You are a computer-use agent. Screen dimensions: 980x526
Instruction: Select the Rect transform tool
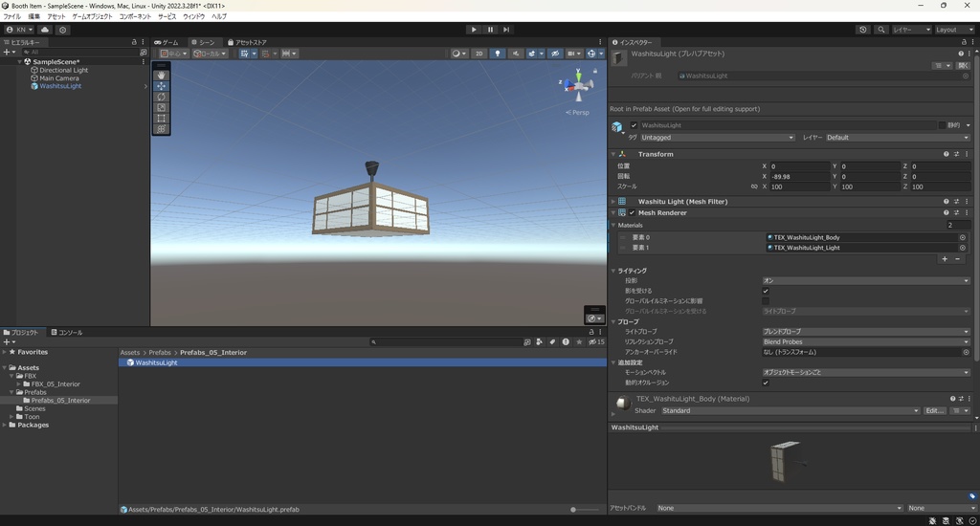tap(161, 118)
